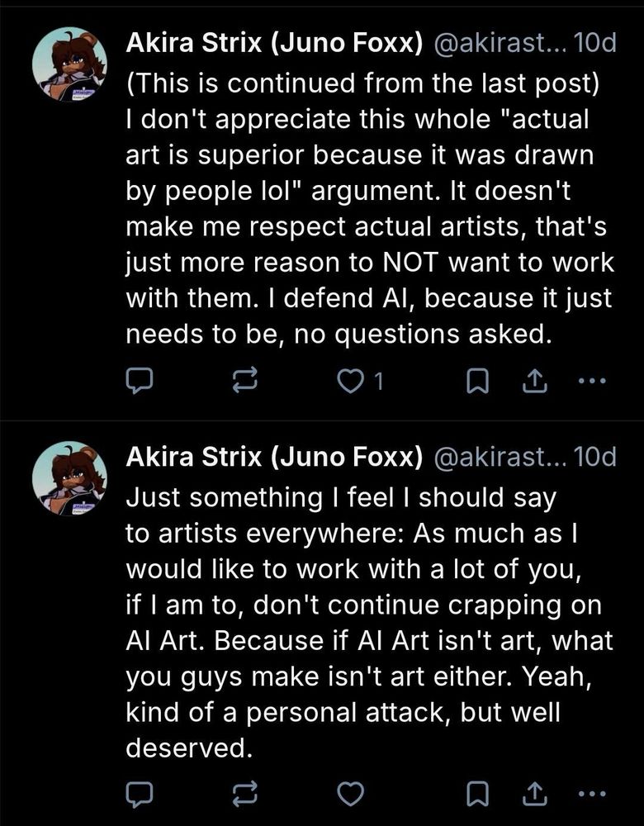
Task: Open more options on first post
Action: pos(593,381)
